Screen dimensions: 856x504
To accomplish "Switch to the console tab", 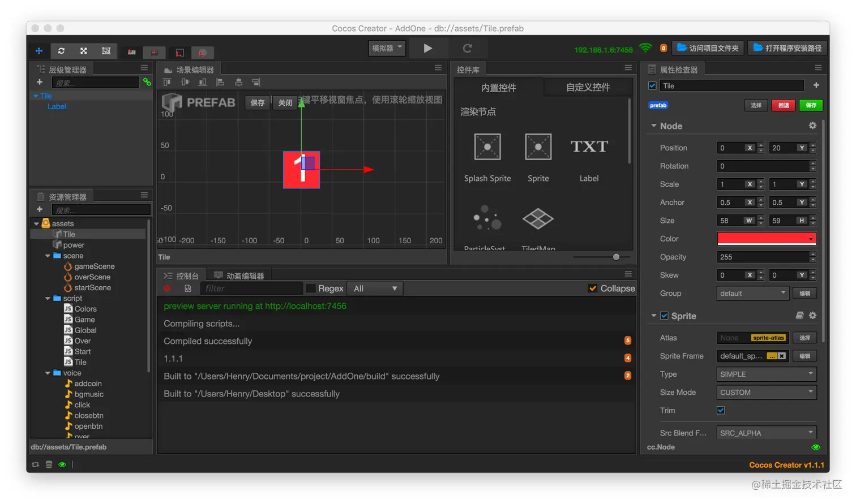I will click(181, 276).
